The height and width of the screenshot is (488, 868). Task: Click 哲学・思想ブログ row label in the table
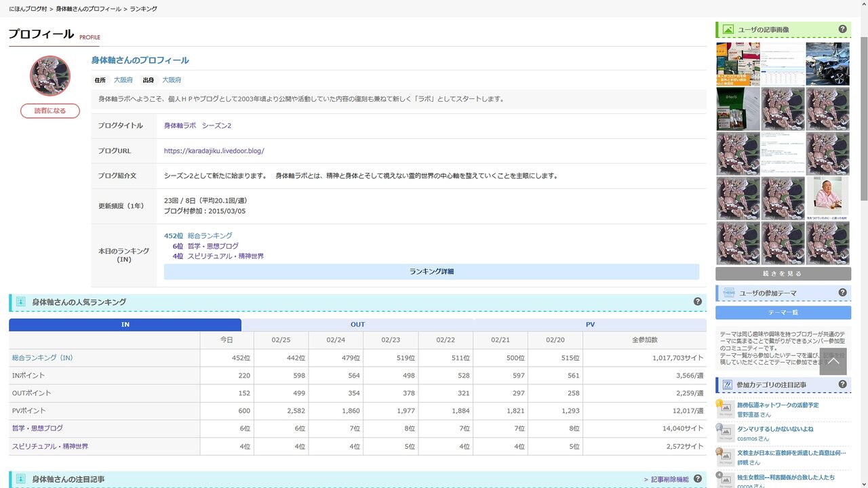(x=37, y=428)
